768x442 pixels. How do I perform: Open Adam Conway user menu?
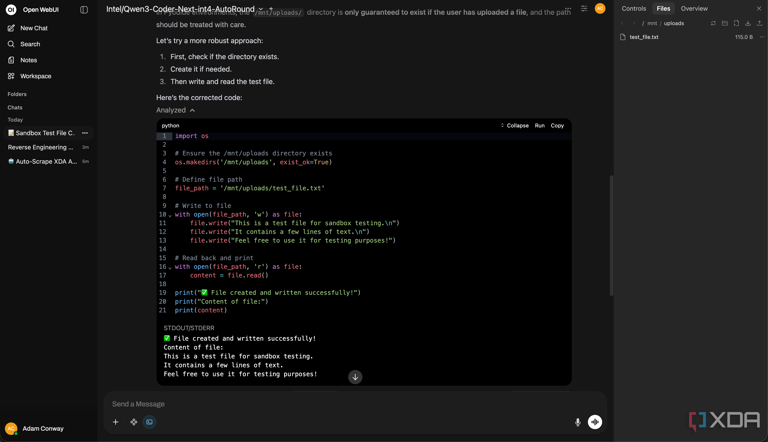pos(35,428)
